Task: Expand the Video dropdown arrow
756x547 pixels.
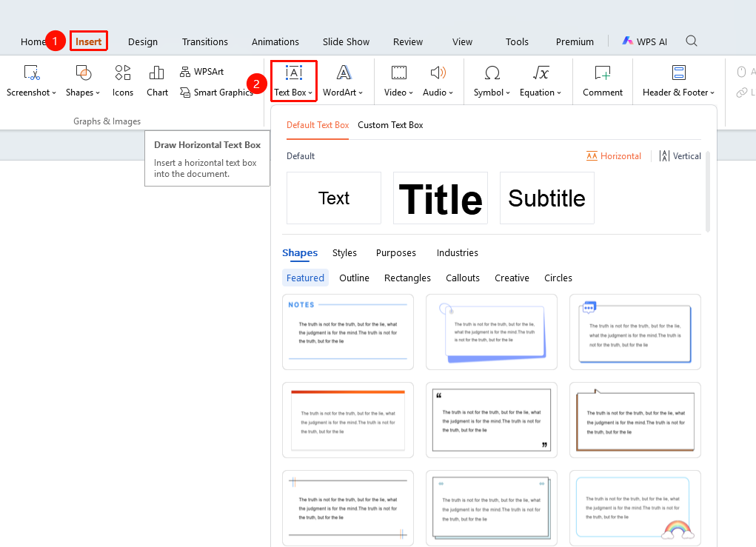Action: tap(411, 93)
